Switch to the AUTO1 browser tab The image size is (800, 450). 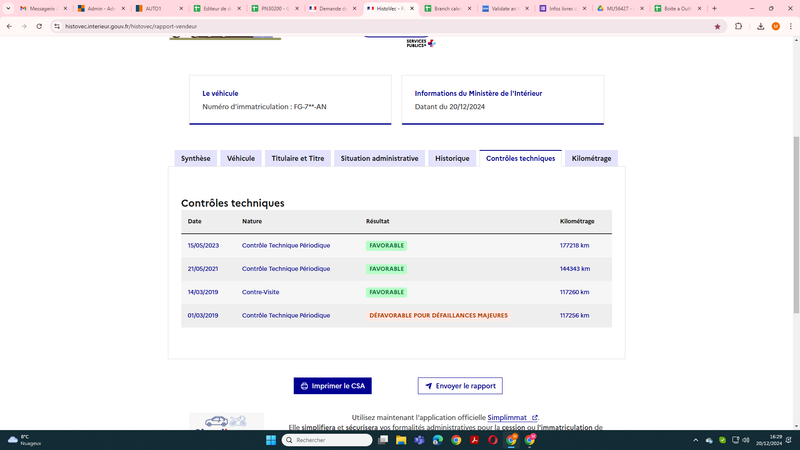tap(159, 9)
